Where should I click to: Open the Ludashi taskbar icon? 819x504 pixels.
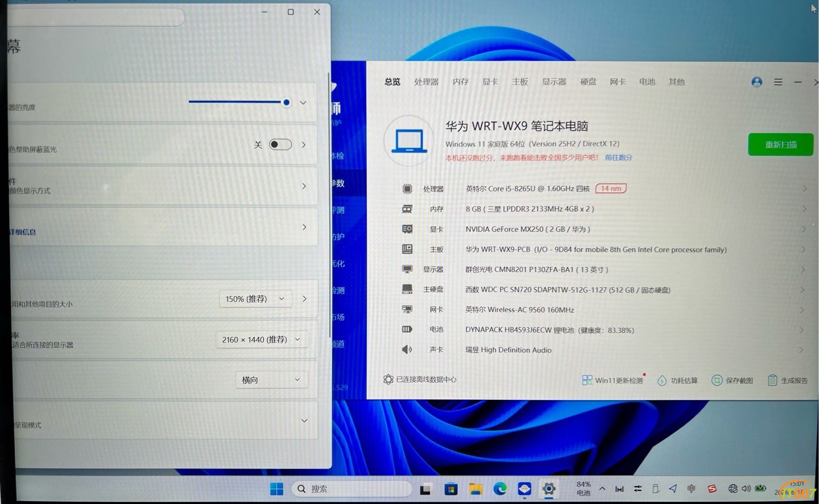[524, 489]
